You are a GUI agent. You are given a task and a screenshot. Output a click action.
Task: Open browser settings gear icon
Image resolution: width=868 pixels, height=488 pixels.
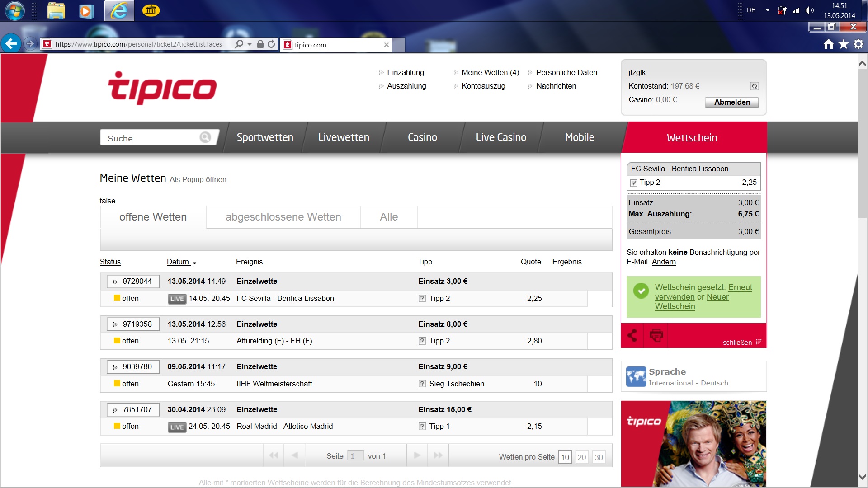click(858, 44)
